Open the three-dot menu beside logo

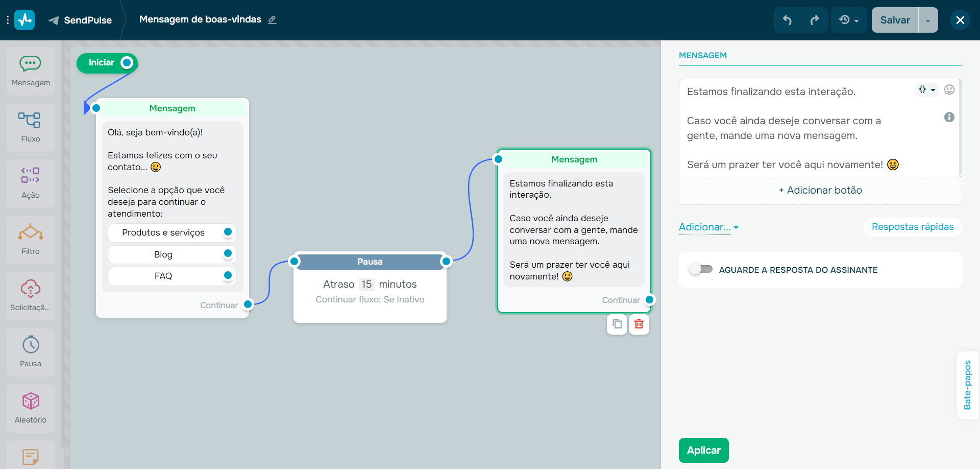coord(8,20)
